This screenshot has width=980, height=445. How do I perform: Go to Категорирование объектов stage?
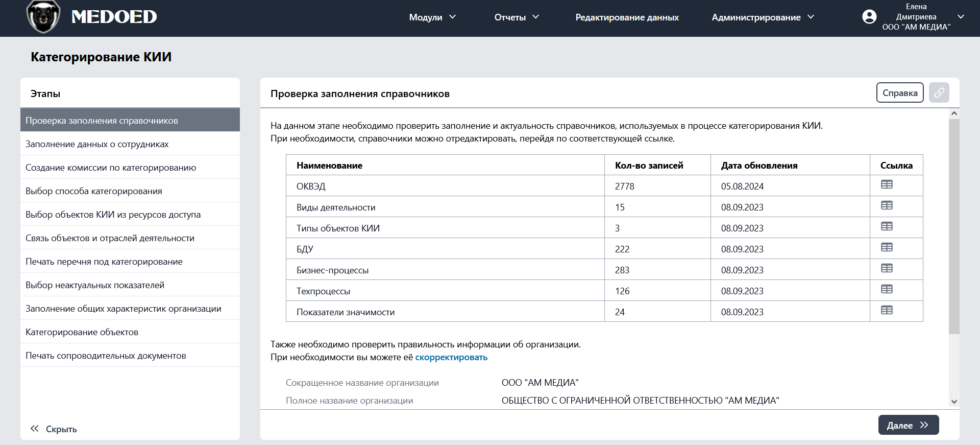[82, 332]
